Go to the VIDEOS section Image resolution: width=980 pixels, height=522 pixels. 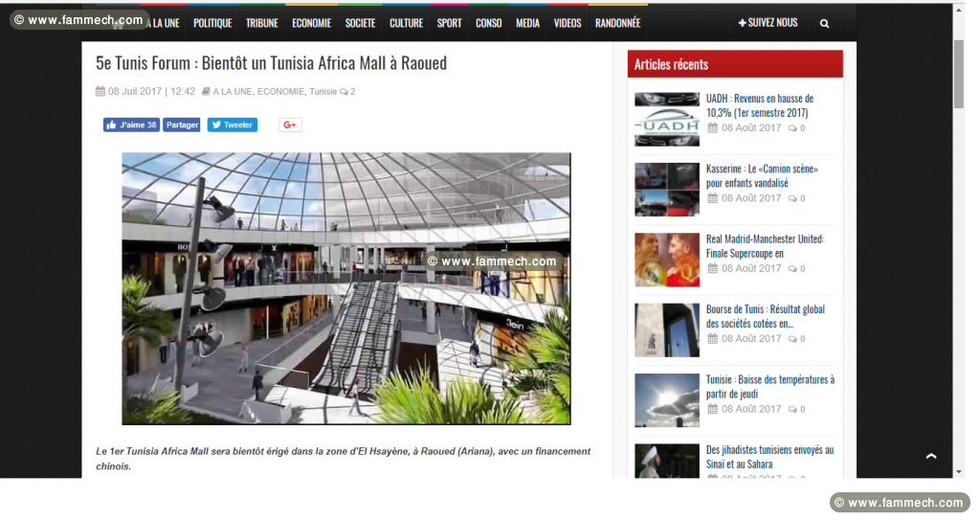[567, 23]
